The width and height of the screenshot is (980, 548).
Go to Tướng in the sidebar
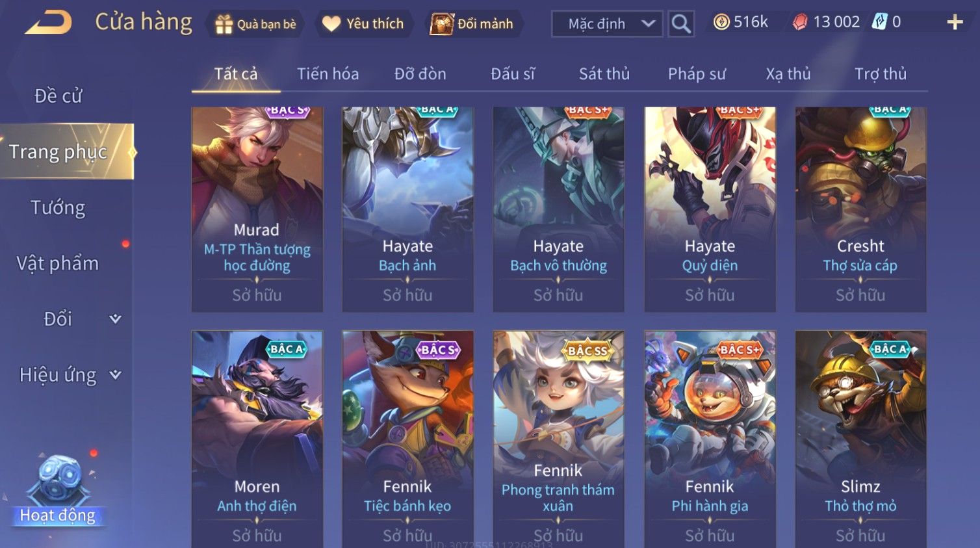pos(58,208)
